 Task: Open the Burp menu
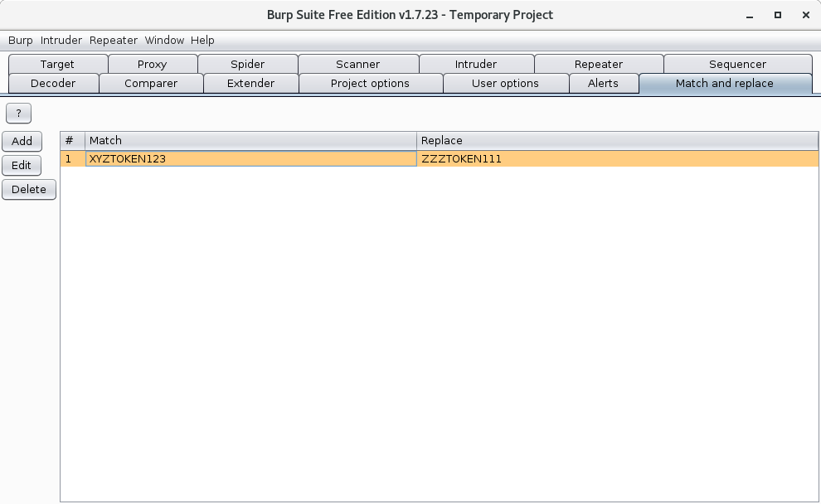pos(21,41)
